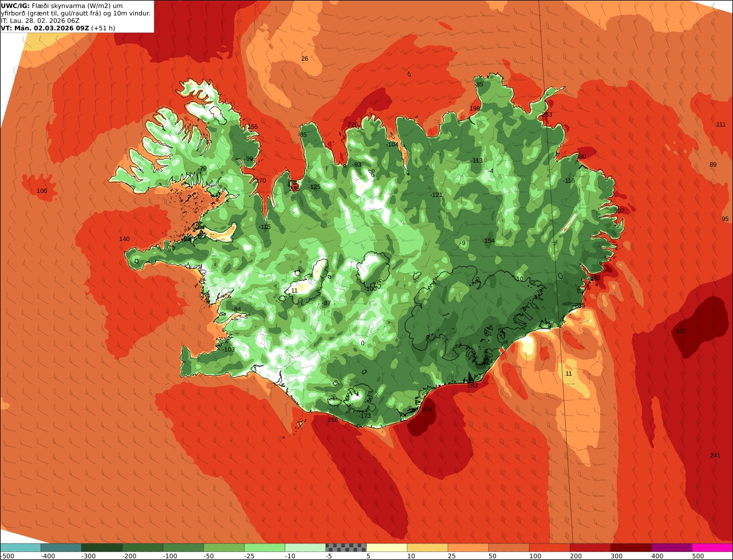The width and height of the screenshot is (733, 560).
Task: Click the map value '266'
Action: (333, 420)
